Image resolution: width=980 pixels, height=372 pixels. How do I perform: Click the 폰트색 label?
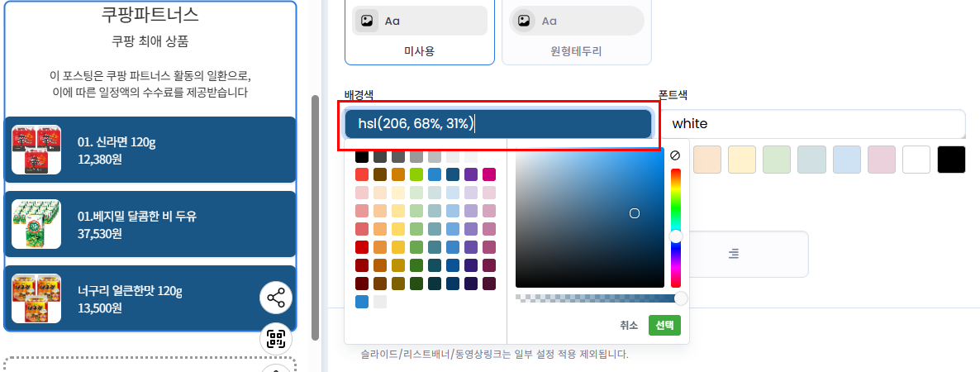(673, 95)
